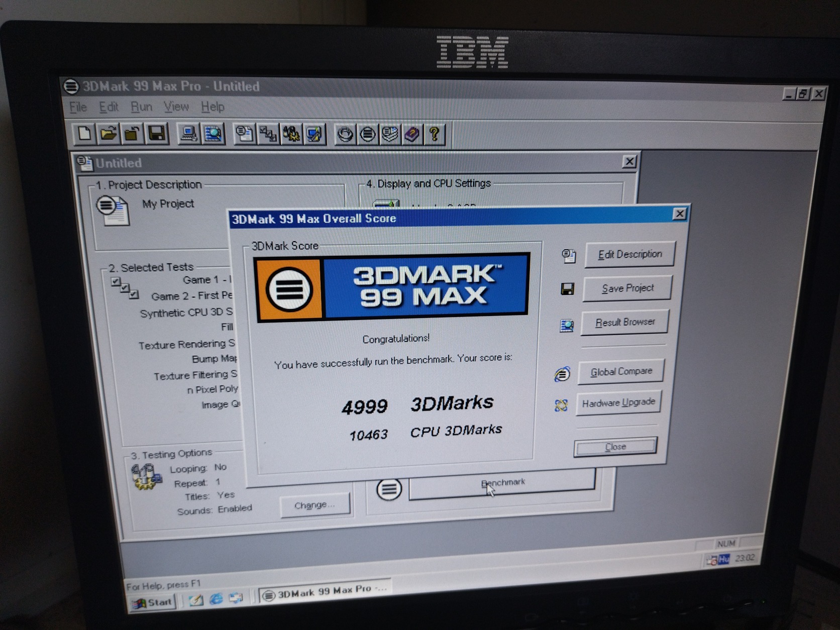The height and width of the screenshot is (630, 840).
Task: Click the Synthetic CPU 3D test row
Action: 186,312
